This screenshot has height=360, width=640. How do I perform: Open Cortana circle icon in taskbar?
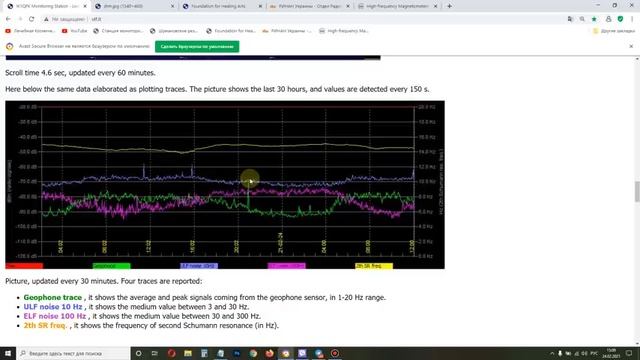click(x=138, y=353)
